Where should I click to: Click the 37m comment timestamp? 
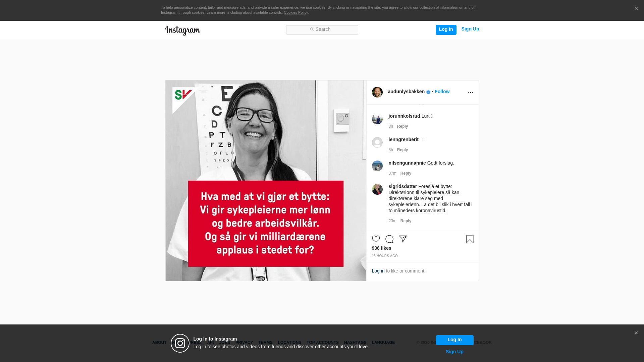[392, 173]
